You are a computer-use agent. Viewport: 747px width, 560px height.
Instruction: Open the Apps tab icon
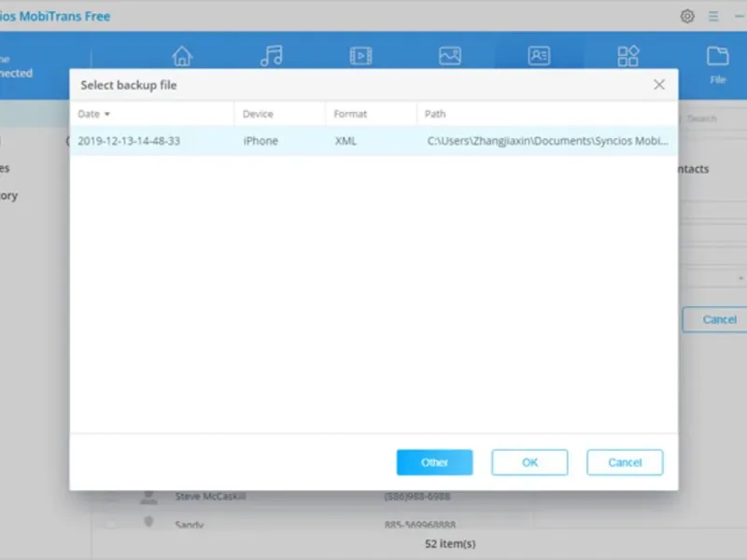[x=627, y=56]
